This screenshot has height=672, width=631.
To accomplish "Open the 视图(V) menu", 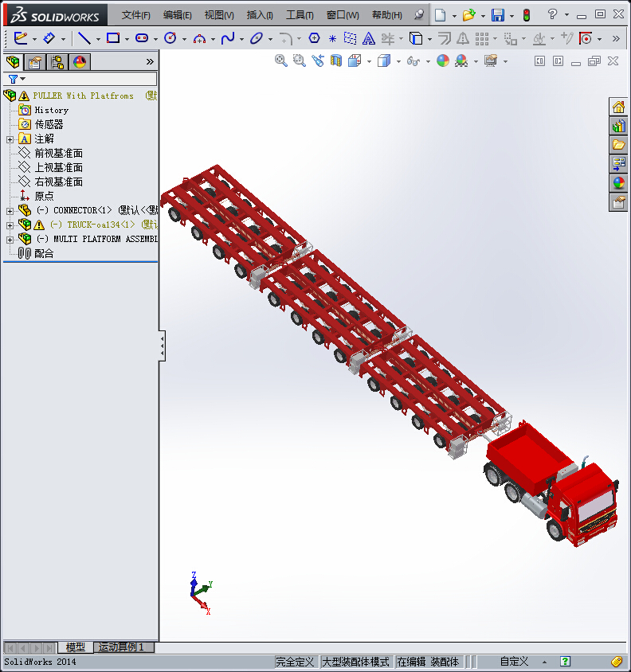I will point(219,15).
